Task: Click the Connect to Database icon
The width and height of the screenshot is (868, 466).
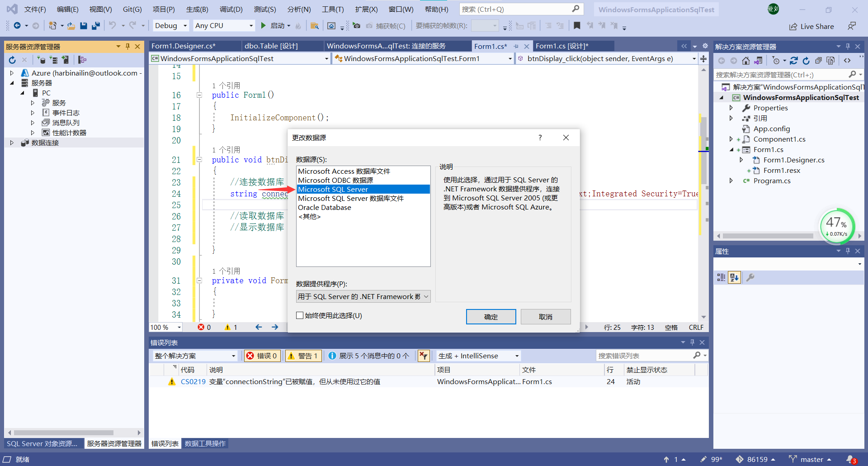Action: point(42,59)
